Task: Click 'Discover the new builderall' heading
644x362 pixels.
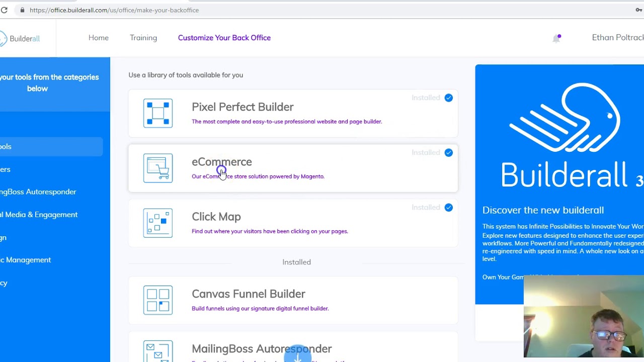Action: (543, 210)
